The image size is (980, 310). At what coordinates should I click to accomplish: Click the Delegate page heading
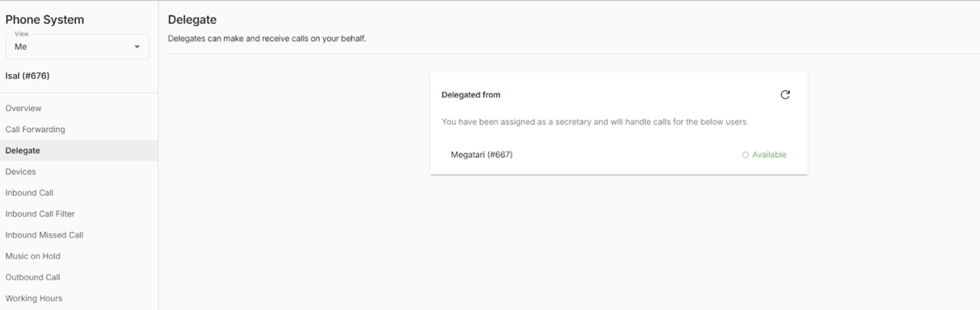click(192, 20)
